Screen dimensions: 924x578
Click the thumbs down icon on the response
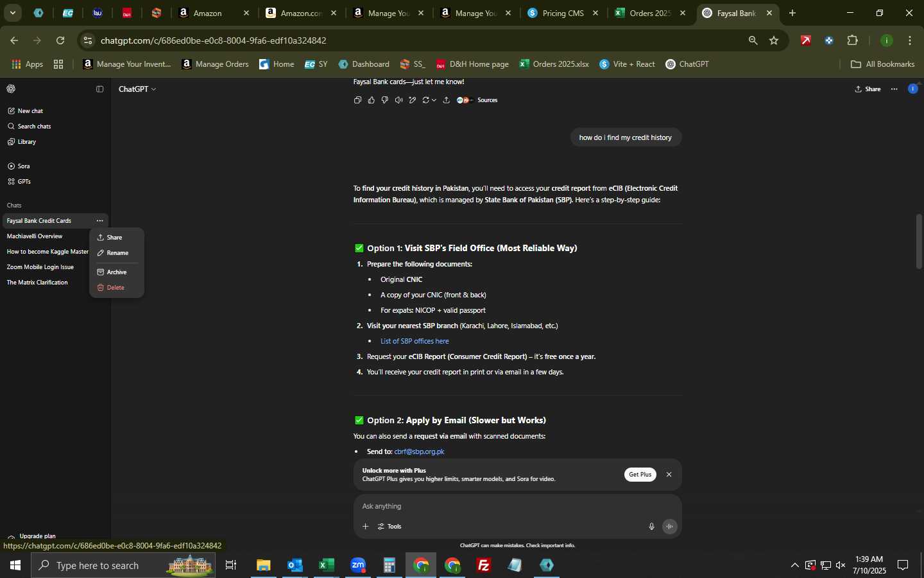tap(385, 100)
